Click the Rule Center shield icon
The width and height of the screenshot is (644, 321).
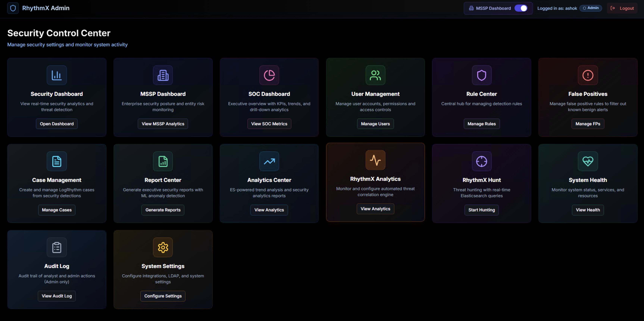click(482, 75)
